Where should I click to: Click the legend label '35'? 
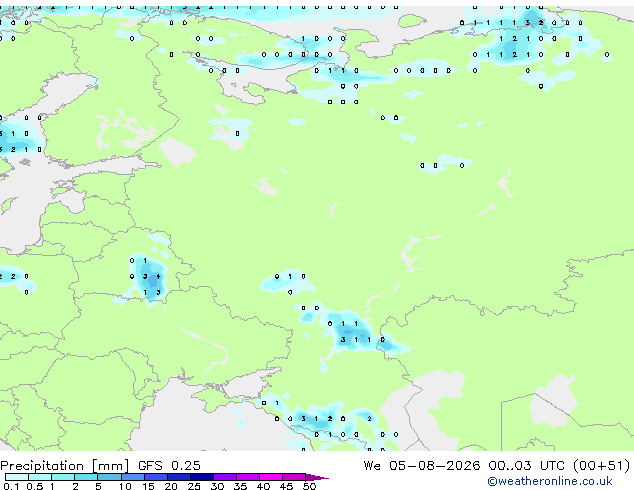point(240,486)
